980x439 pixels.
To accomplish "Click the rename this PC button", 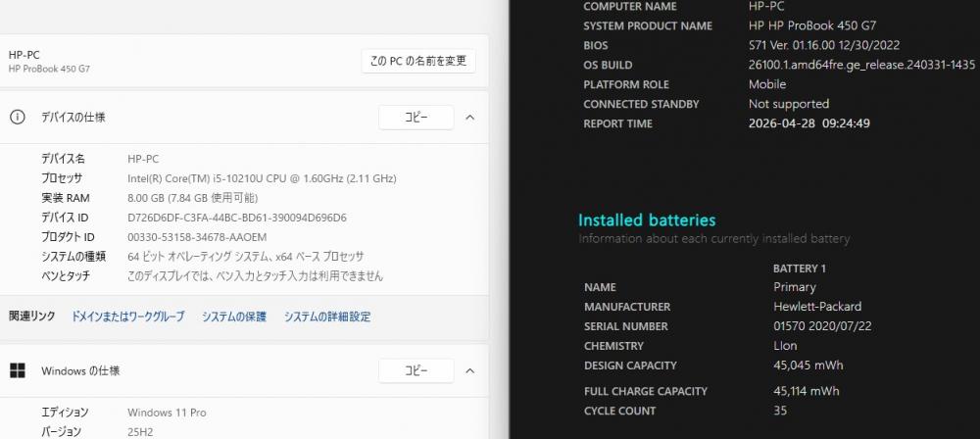I will coord(418,62).
